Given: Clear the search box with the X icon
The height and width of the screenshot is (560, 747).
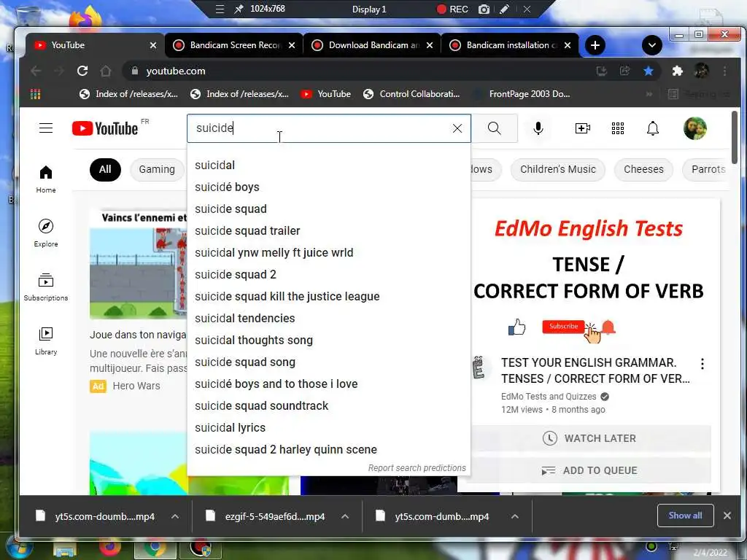Looking at the screenshot, I should (457, 128).
